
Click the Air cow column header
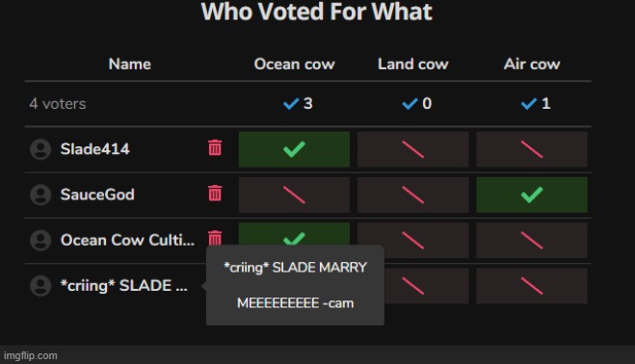[x=532, y=64]
